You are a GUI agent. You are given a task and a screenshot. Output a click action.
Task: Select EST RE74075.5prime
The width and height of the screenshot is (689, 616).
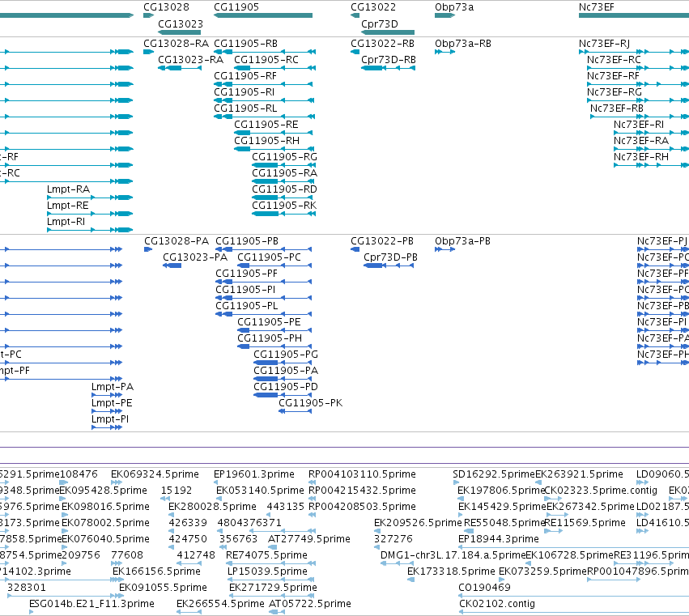(x=266, y=555)
